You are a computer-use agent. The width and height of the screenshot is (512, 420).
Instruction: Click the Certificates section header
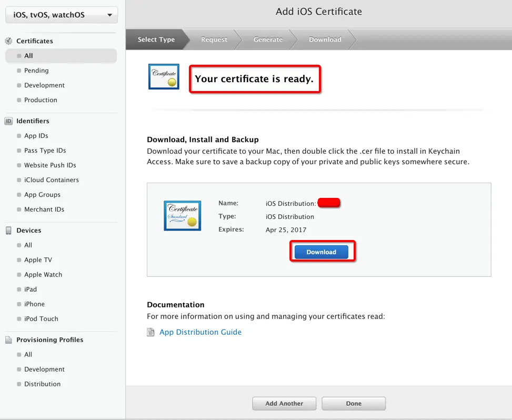coord(35,41)
